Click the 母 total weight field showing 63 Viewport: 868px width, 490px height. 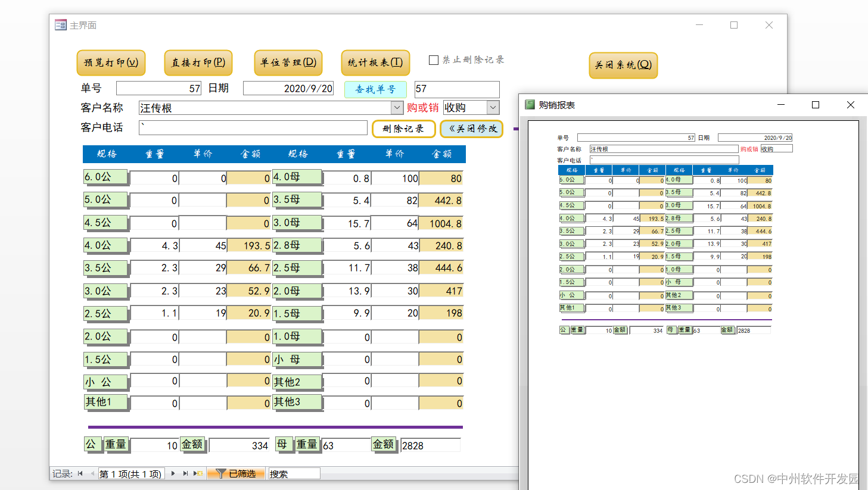point(346,445)
